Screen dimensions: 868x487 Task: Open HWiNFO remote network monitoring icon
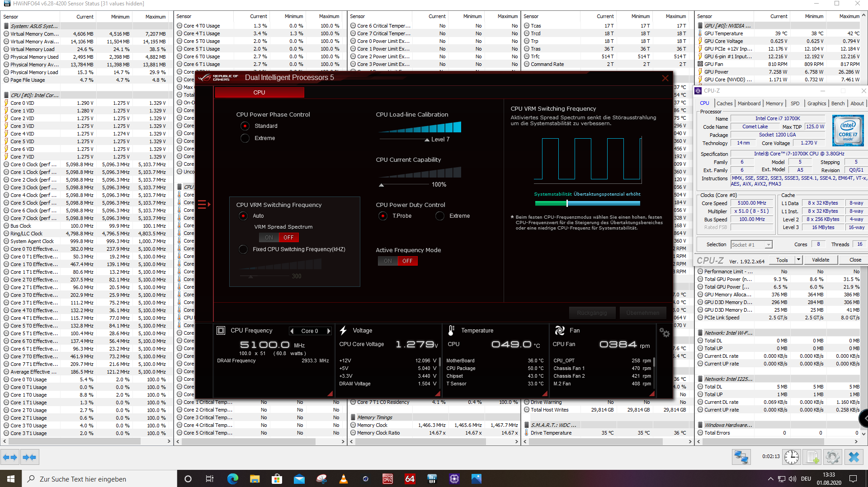[x=741, y=457]
